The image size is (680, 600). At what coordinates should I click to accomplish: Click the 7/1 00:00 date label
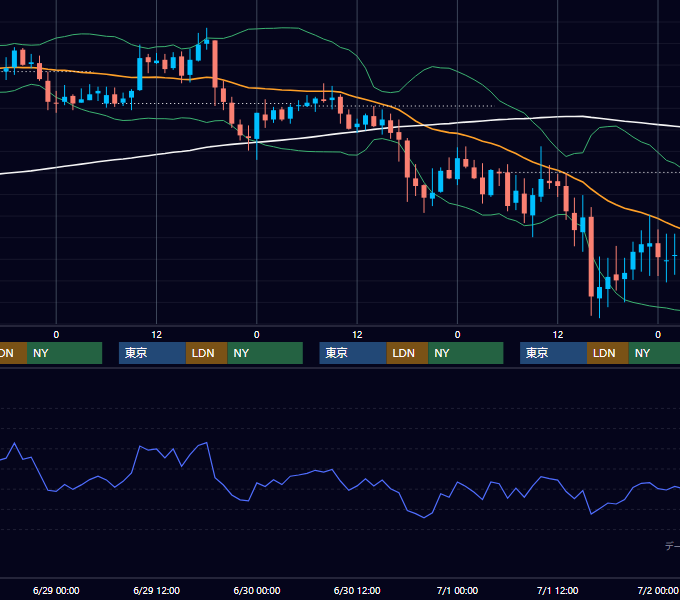coord(457,590)
